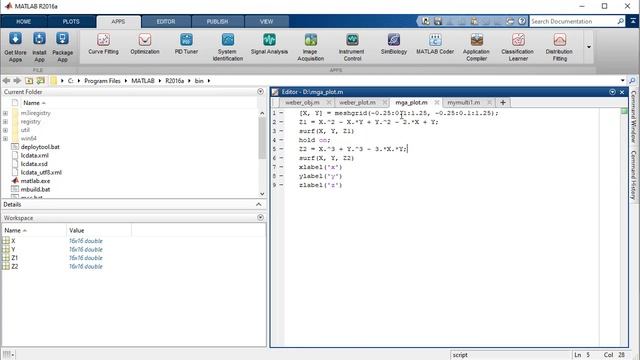Launch the Instrument Control app
Image resolution: width=640 pixels, height=360 pixels.
352,47
